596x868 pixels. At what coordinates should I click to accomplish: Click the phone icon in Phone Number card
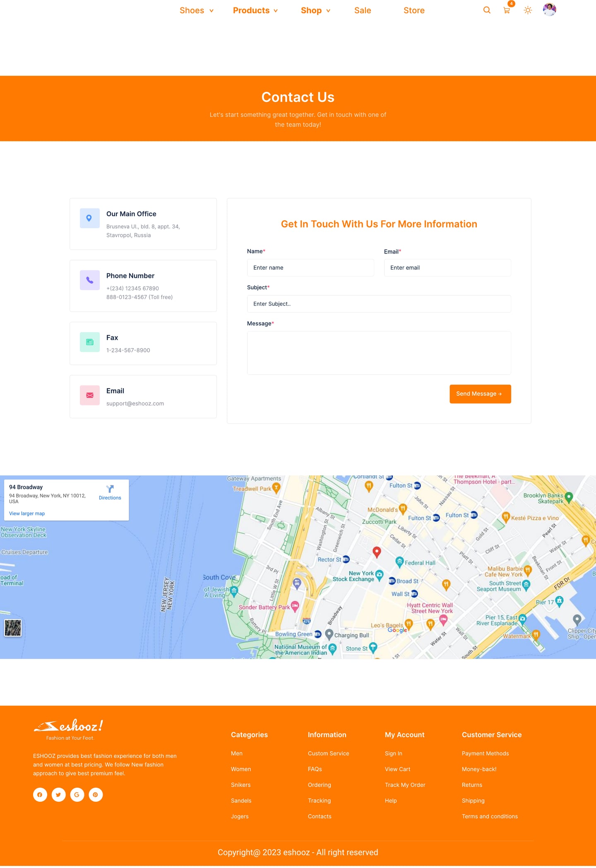click(89, 280)
